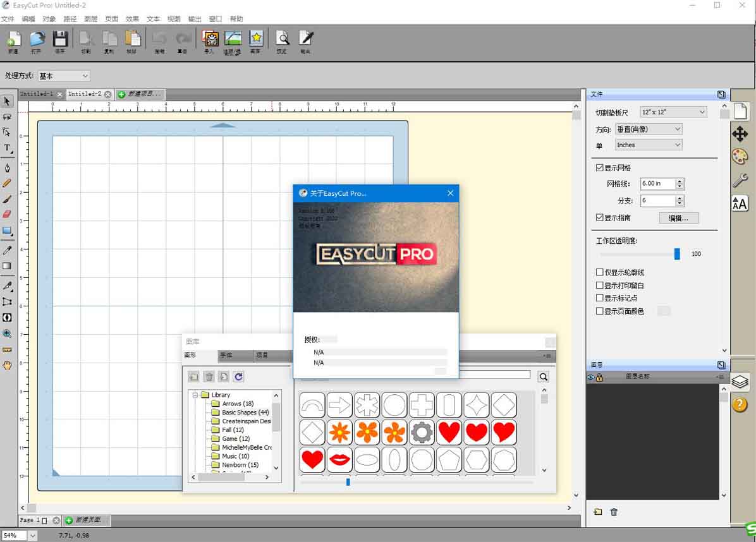Select the arrow Selection tool
The width and height of the screenshot is (756, 542).
(7, 101)
